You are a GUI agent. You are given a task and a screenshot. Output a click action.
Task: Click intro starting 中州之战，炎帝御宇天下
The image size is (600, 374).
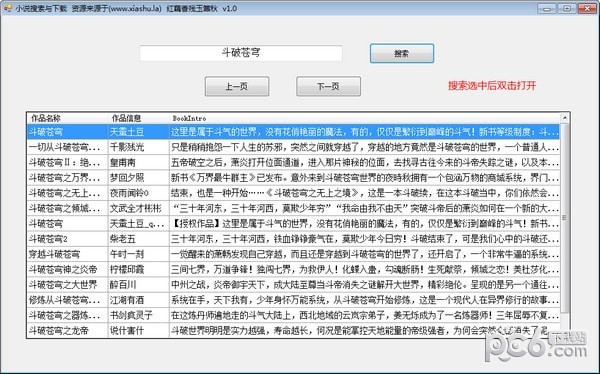[365, 285]
